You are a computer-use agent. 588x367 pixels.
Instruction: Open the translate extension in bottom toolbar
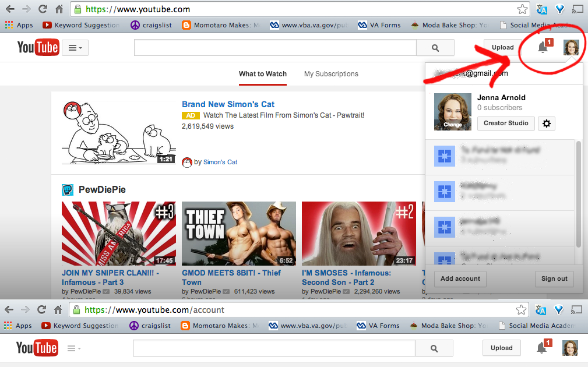540,310
